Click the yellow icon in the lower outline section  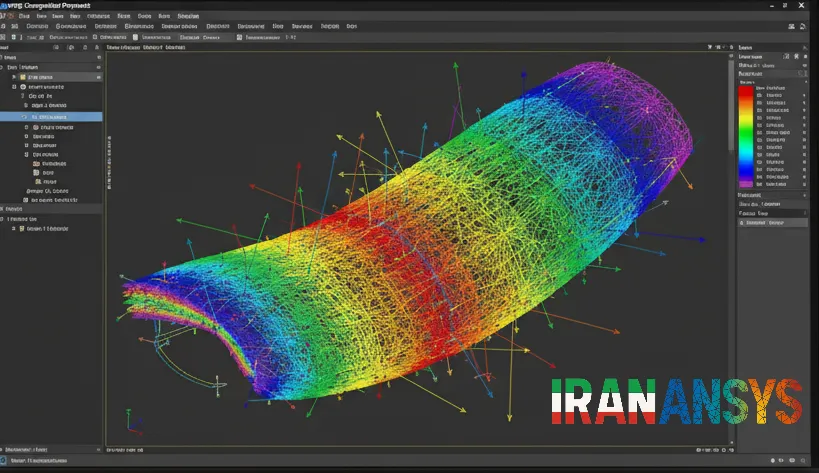point(22,229)
